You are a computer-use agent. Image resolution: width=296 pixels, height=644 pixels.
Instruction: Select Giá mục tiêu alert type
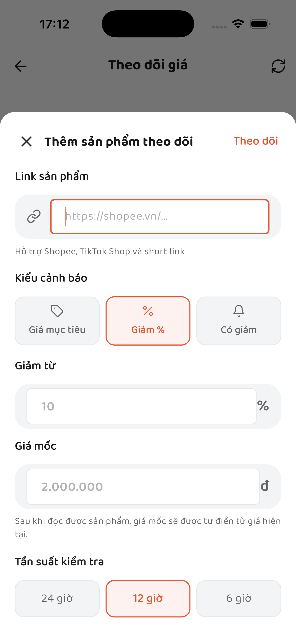(57, 321)
